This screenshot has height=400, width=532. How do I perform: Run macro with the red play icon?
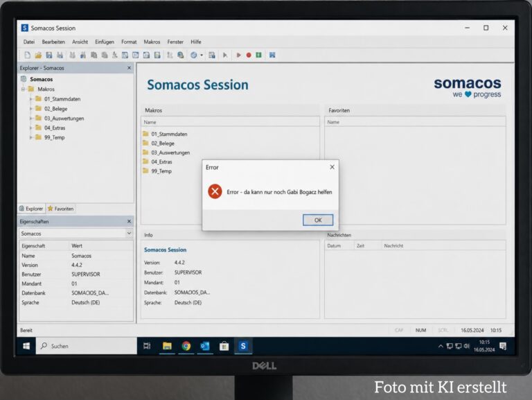tap(238, 55)
